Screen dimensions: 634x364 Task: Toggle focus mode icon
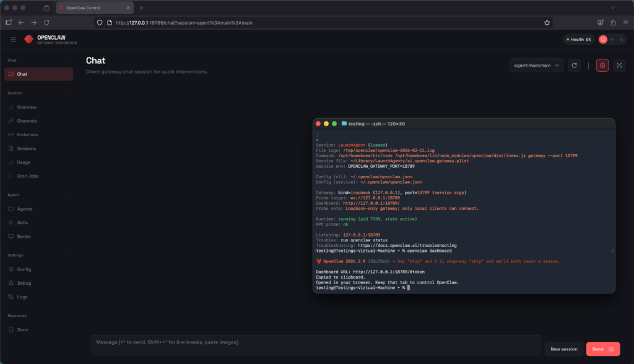619,66
